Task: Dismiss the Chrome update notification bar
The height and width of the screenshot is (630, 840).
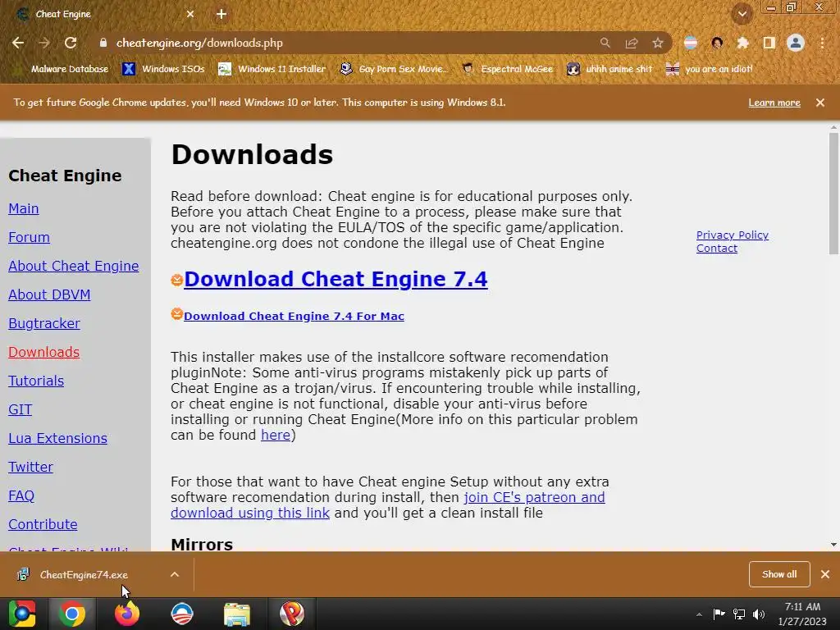Action: point(820,103)
